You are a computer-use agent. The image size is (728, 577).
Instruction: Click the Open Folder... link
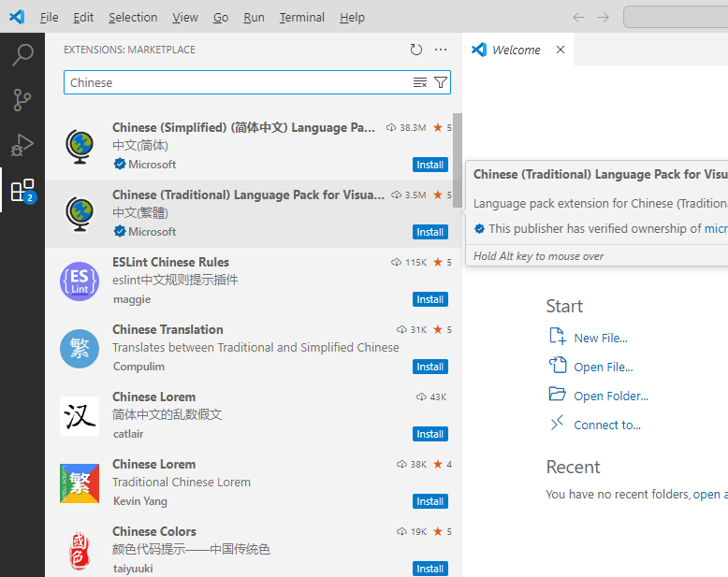point(611,397)
